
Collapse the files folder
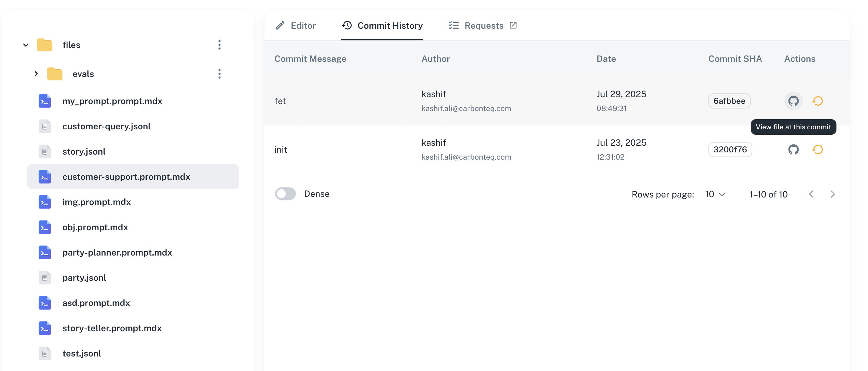click(26, 44)
